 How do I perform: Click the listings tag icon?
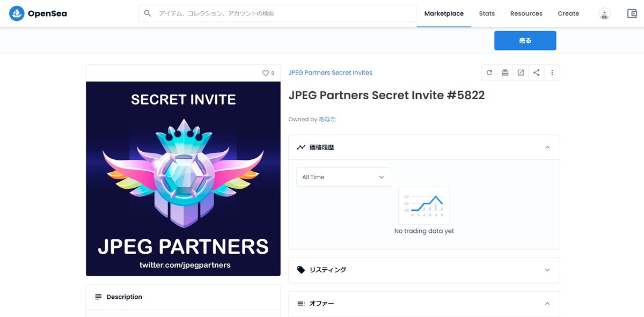point(301,270)
